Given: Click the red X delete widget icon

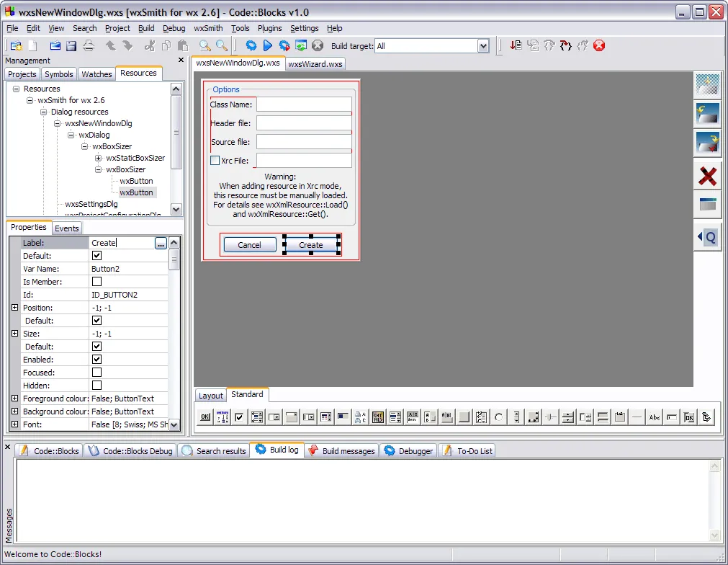Looking at the screenshot, I should point(707,175).
